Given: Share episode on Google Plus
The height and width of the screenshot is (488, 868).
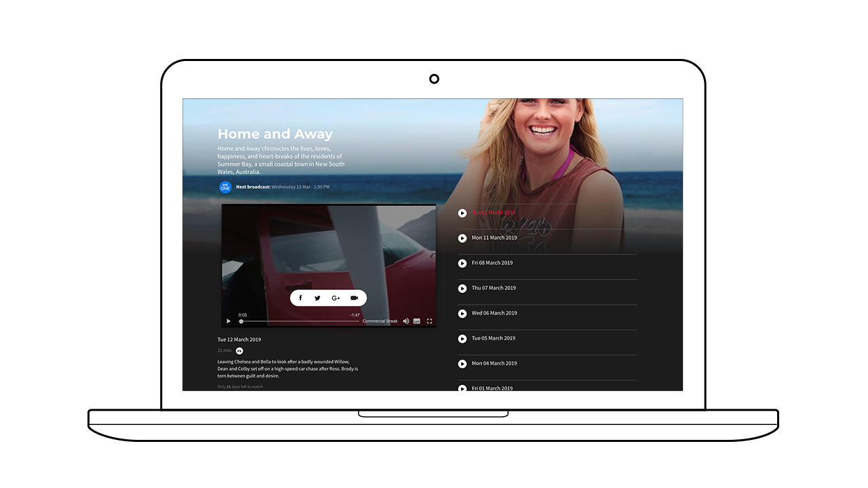Looking at the screenshot, I should tap(336, 298).
